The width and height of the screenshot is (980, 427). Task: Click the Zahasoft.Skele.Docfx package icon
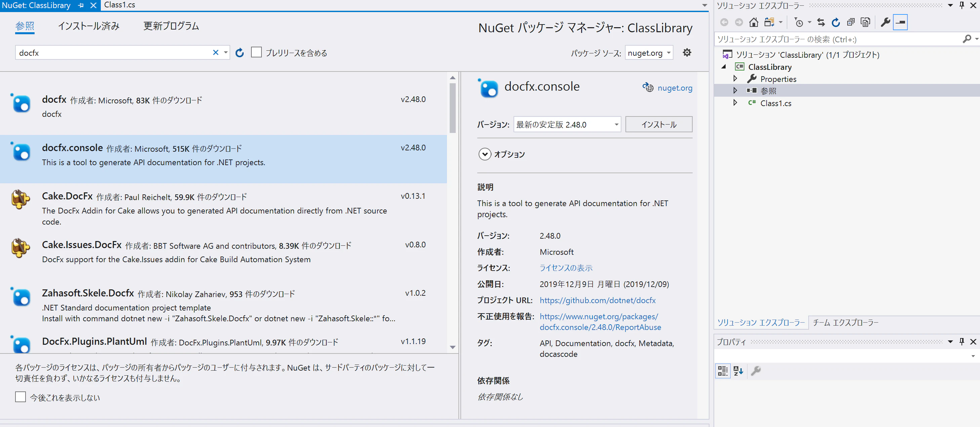coord(21,297)
